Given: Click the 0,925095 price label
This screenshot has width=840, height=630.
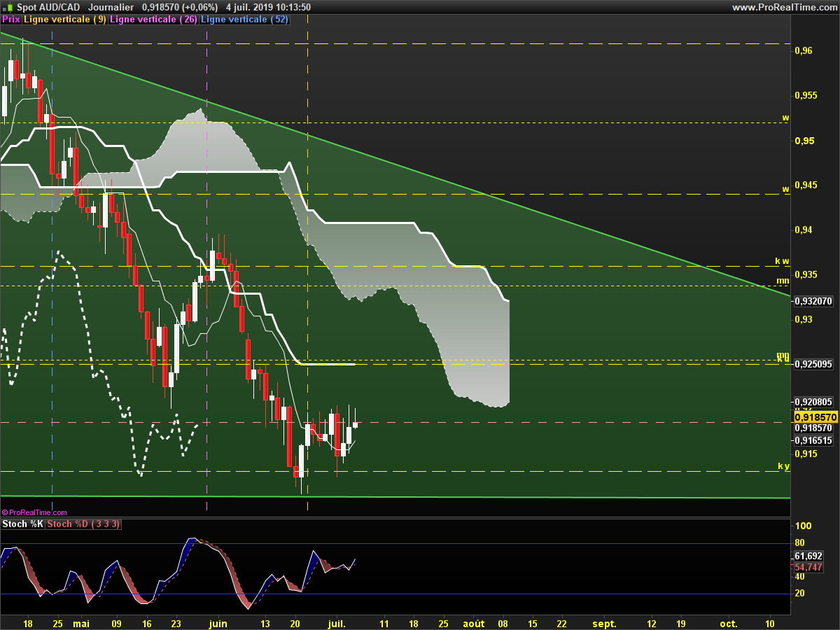Looking at the screenshot, I should point(814,364).
